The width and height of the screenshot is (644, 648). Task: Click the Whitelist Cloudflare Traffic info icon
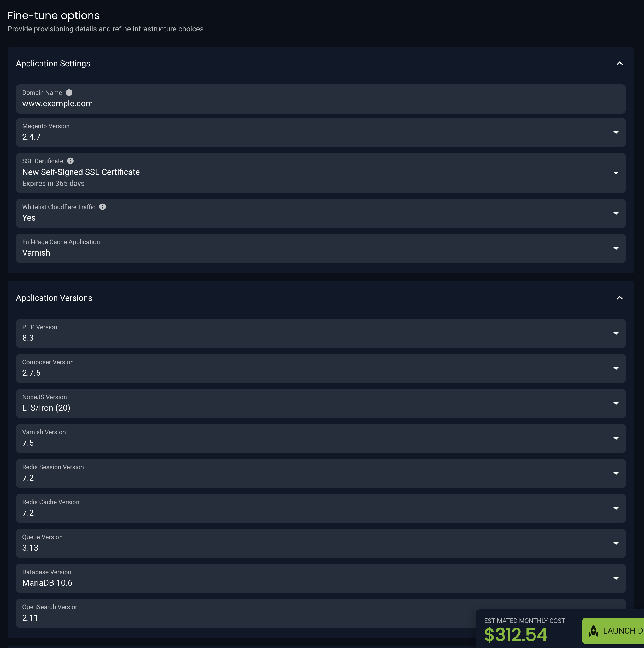(102, 207)
